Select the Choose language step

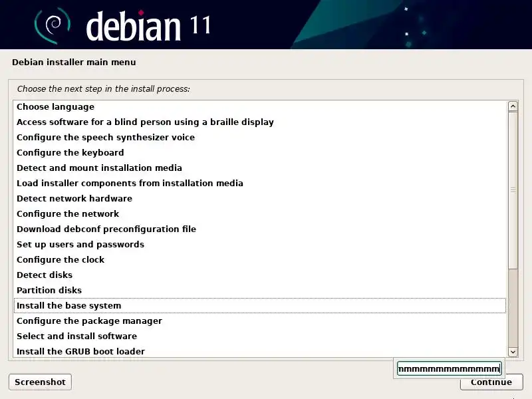coord(260,107)
